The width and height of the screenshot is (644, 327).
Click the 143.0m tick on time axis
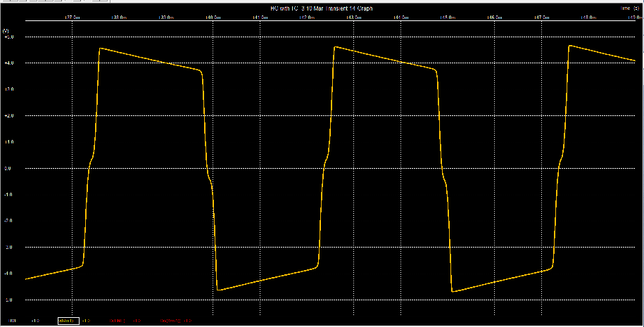[x=353, y=17]
